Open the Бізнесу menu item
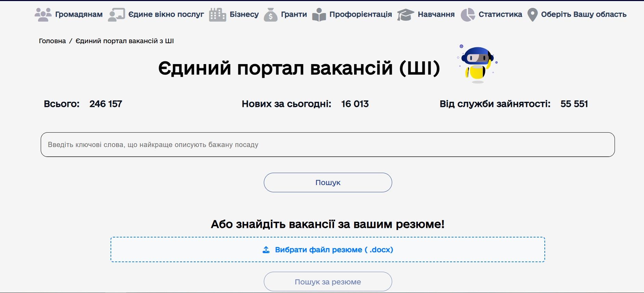644x293 pixels. pyautogui.click(x=244, y=14)
